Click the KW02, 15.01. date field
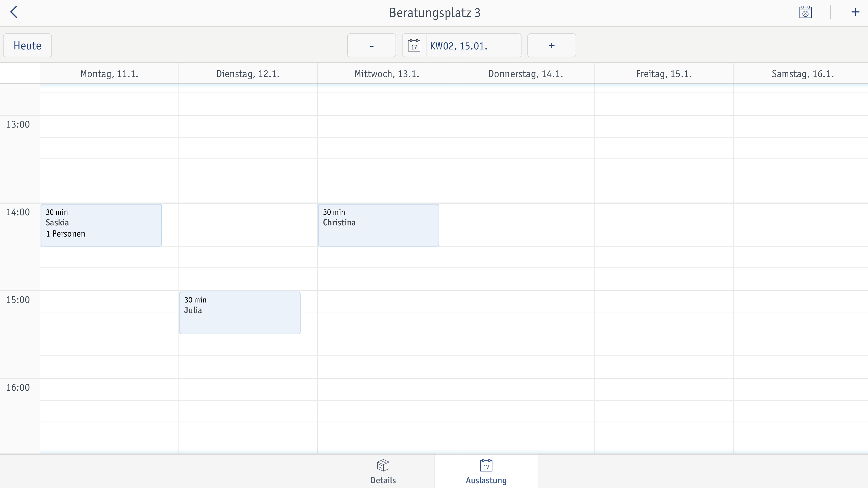The height and width of the screenshot is (488, 868). click(473, 45)
